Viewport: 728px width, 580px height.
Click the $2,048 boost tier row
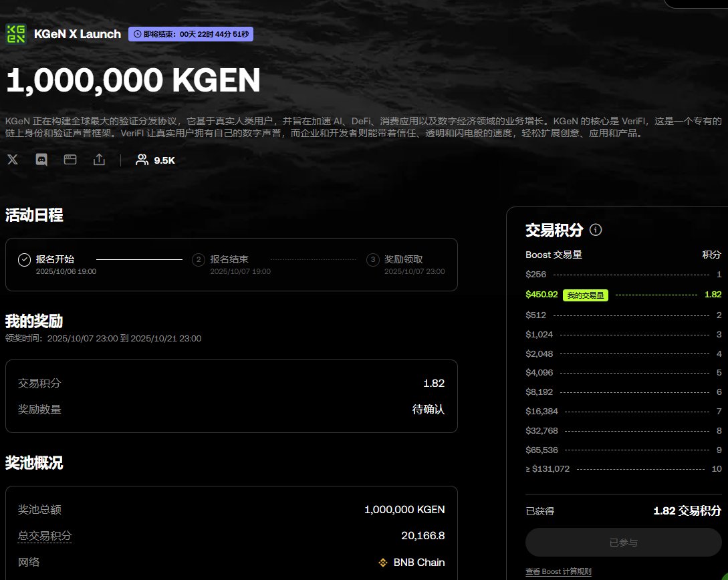[x=623, y=353]
